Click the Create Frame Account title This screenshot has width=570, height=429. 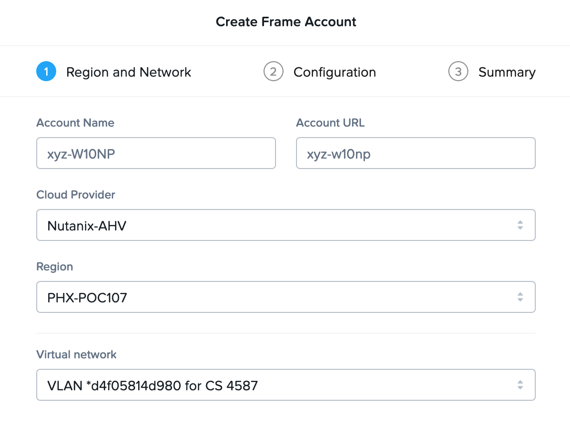(x=286, y=22)
